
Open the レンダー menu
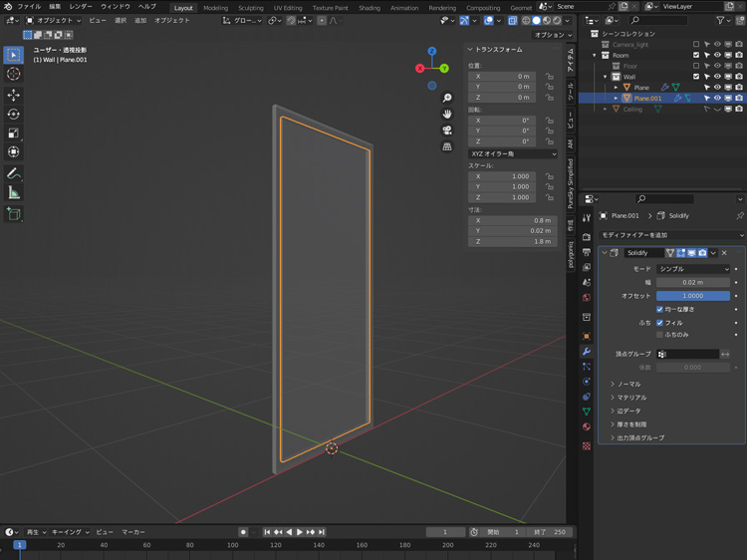pos(81,7)
